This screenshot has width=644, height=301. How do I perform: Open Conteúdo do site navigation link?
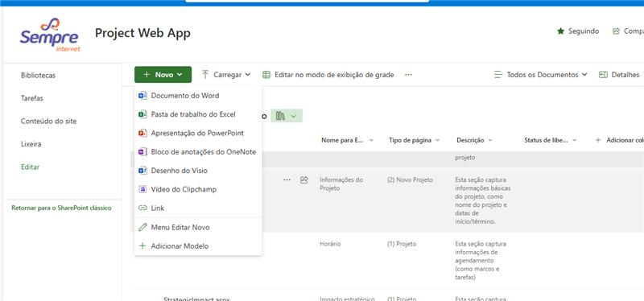pos(48,122)
